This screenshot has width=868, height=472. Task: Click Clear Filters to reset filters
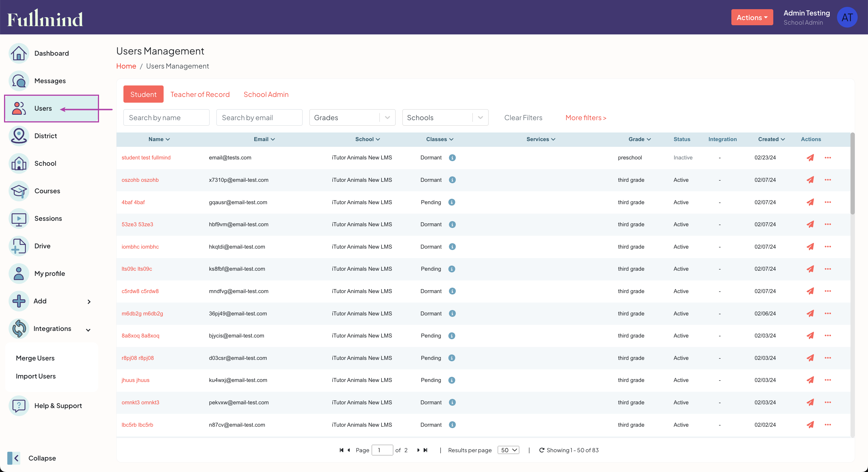[x=523, y=118]
